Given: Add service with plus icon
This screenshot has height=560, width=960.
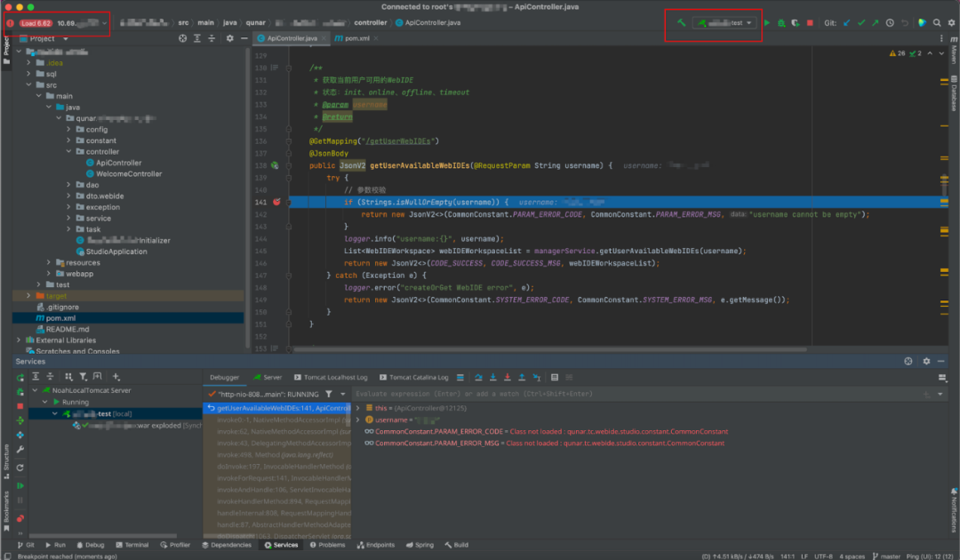Looking at the screenshot, I should [116, 377].
